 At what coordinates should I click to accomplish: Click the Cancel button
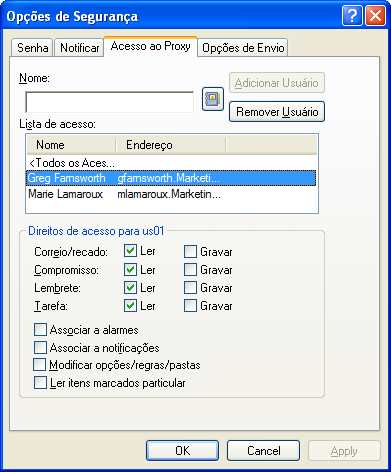(263, 451)
